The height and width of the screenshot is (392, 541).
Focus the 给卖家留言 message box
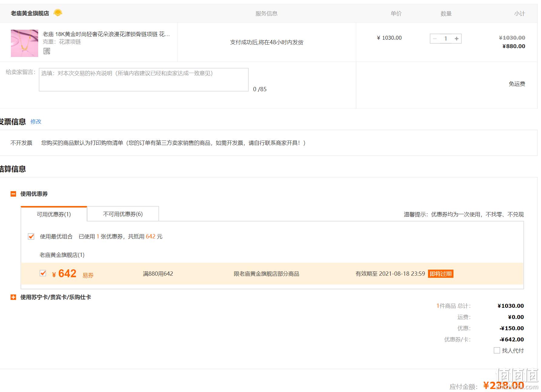coord(144,80)
